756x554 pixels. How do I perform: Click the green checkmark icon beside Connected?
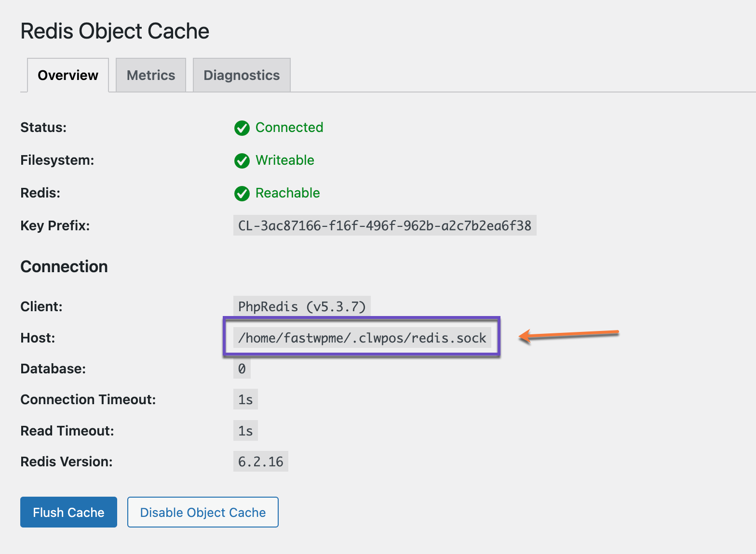point(242,128)
